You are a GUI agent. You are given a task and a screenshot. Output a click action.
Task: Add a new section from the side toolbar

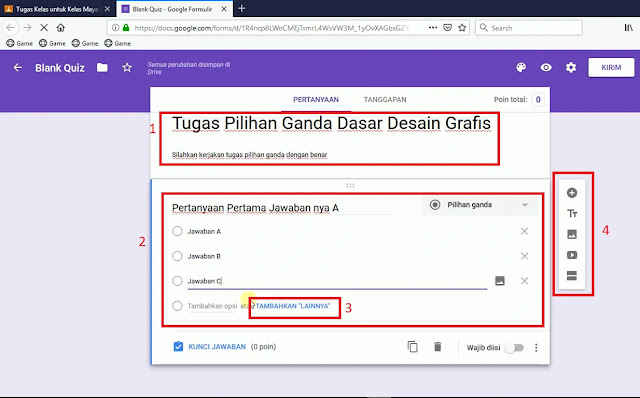572,276
